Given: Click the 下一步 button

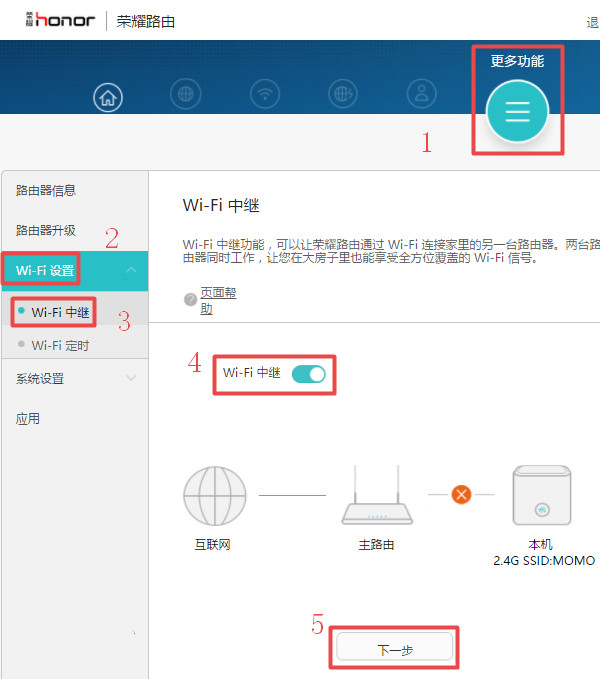Looking at the screenshot, I should coord(394,647).
